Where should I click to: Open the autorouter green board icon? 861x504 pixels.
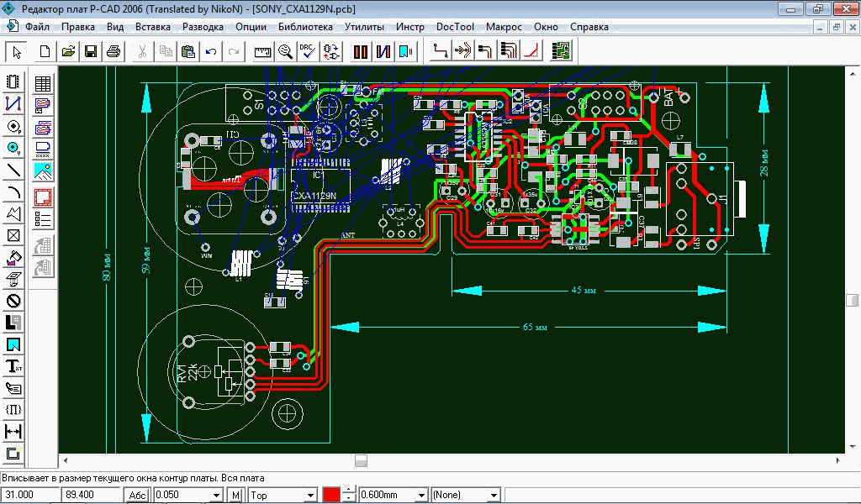click(x=561, y=51)
